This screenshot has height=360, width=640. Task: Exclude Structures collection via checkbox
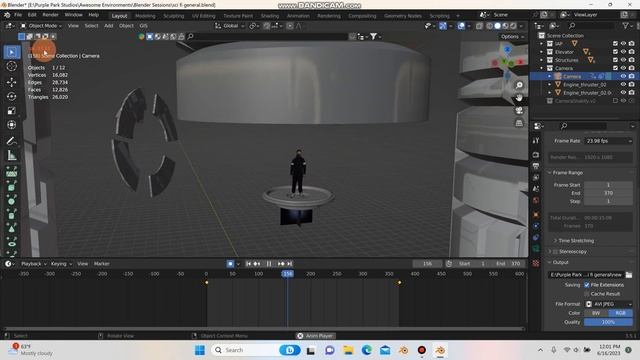tap(615, 60)
